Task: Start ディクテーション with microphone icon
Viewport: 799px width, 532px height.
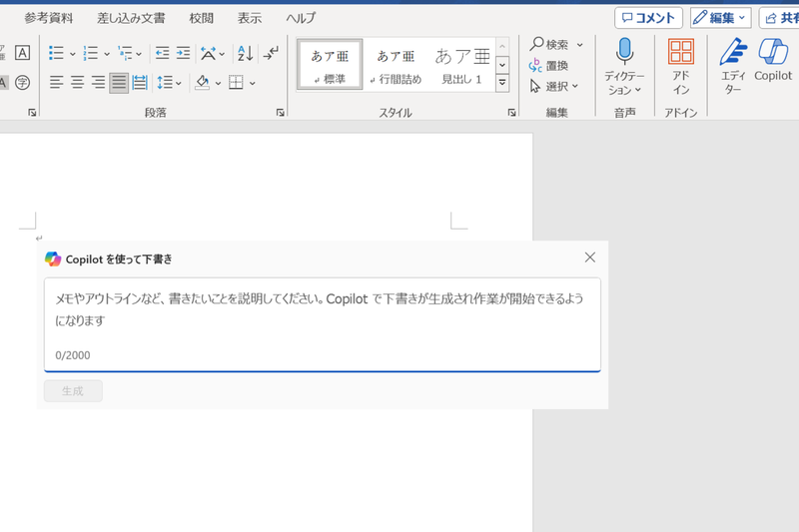Action: tap(624, 51)
